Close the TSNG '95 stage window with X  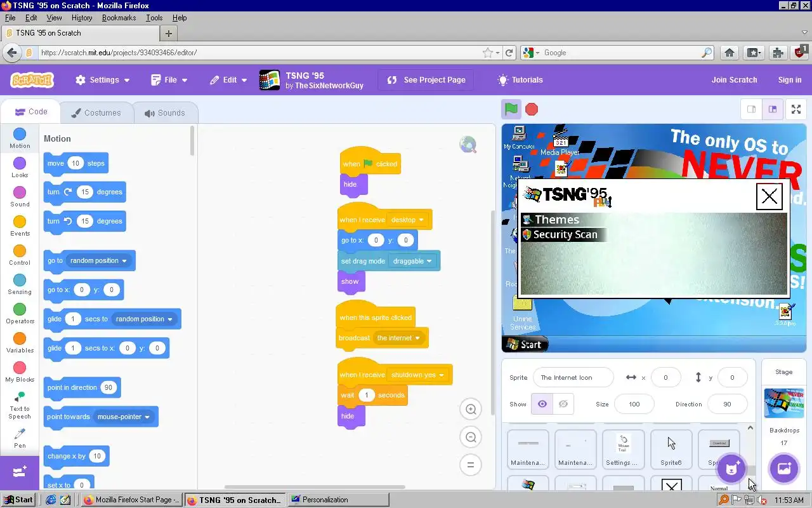click(x=769, y=196)
